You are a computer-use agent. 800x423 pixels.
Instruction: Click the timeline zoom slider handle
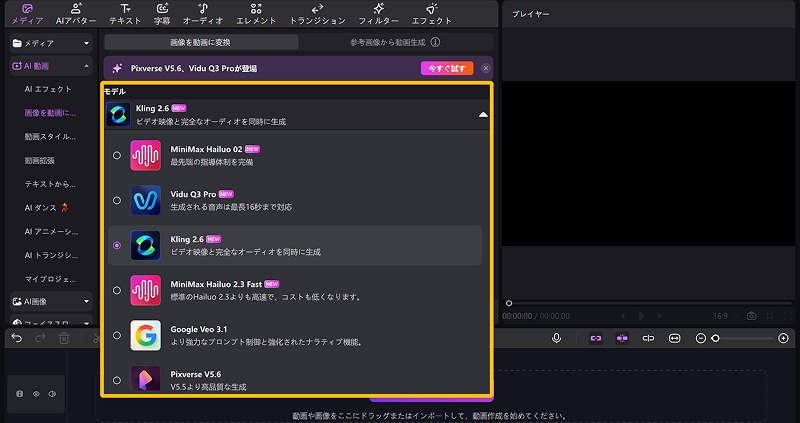click(x=715, y=338)
